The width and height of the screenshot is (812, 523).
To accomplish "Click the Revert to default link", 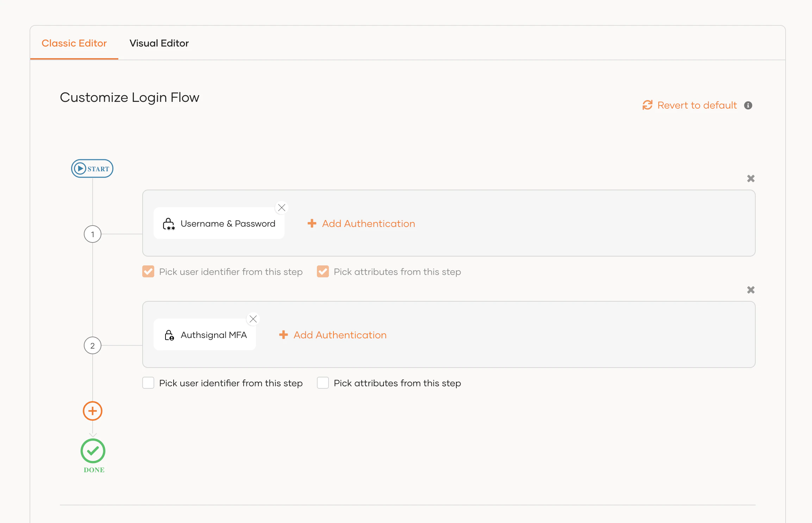I will (697, 105).
